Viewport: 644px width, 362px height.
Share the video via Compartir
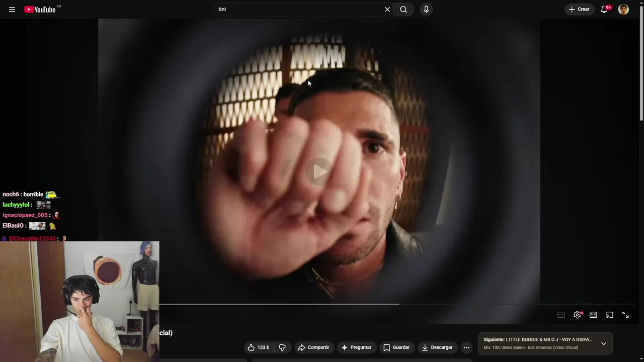point(313,347)
